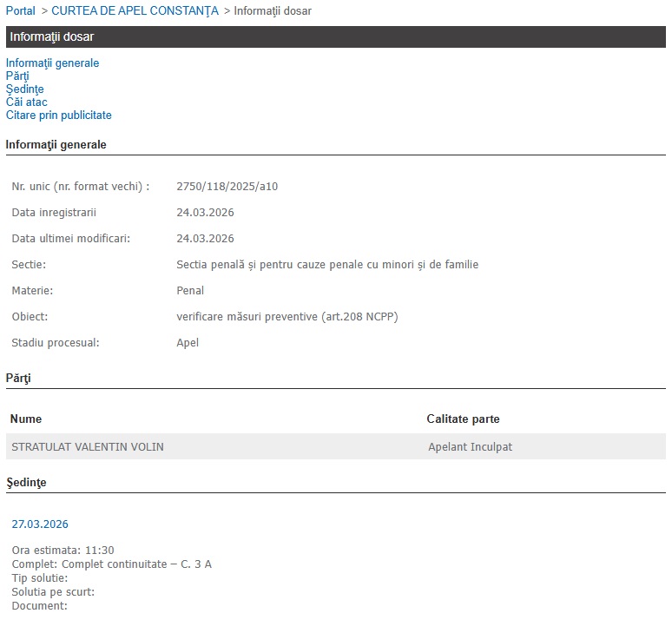The image size is (672, 620).
Task: Open CURTEA DE APEL CONSTANȚA breadcrumb link
Action: (135, 11)
